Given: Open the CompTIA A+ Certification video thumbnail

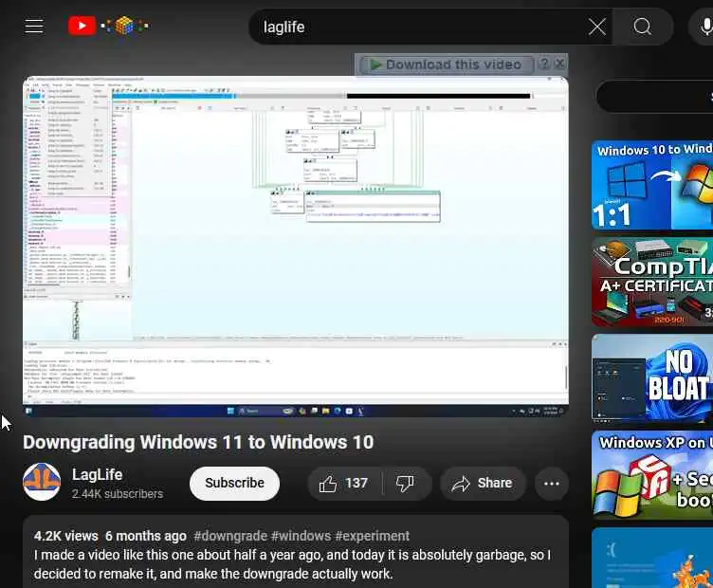Looking at the screenshot, I should (x=652, y=282).
